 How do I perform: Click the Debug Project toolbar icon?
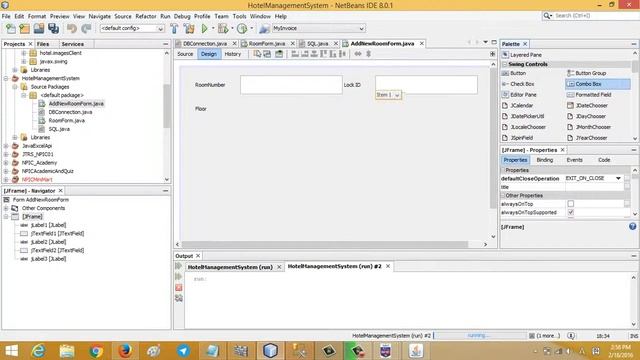pyautogui.click(x=223, y=28)
